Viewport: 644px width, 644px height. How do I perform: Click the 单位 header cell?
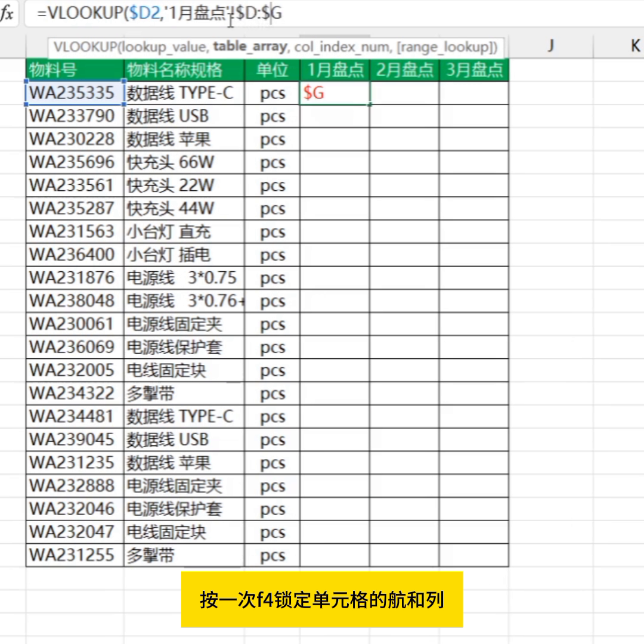click(272, 70)
